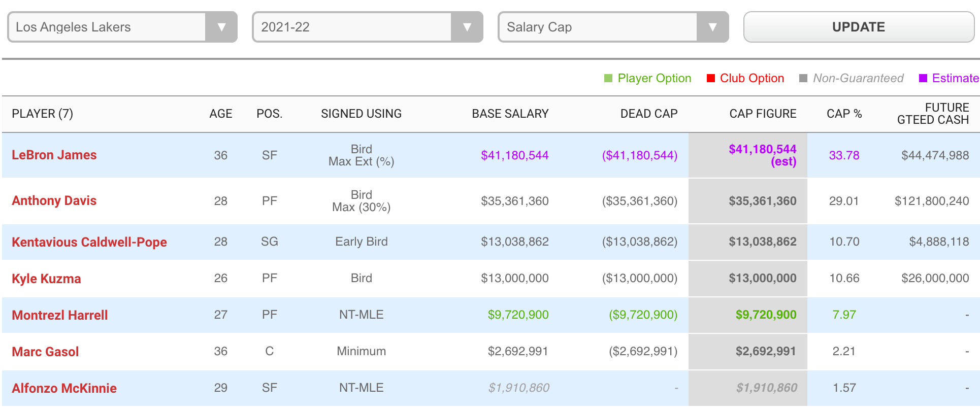Click Alfonzo McKinnie cap percent 1.57

844,388
